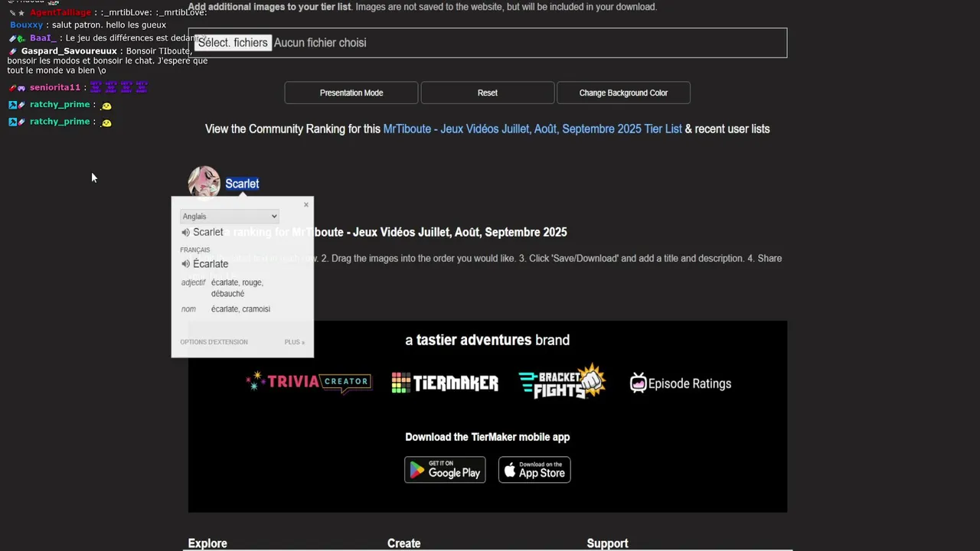Viewport: 980px width, 551px height.
Task: Click 'Download the TierMaker mobile app' text
Action: click(x=488, y=437)
